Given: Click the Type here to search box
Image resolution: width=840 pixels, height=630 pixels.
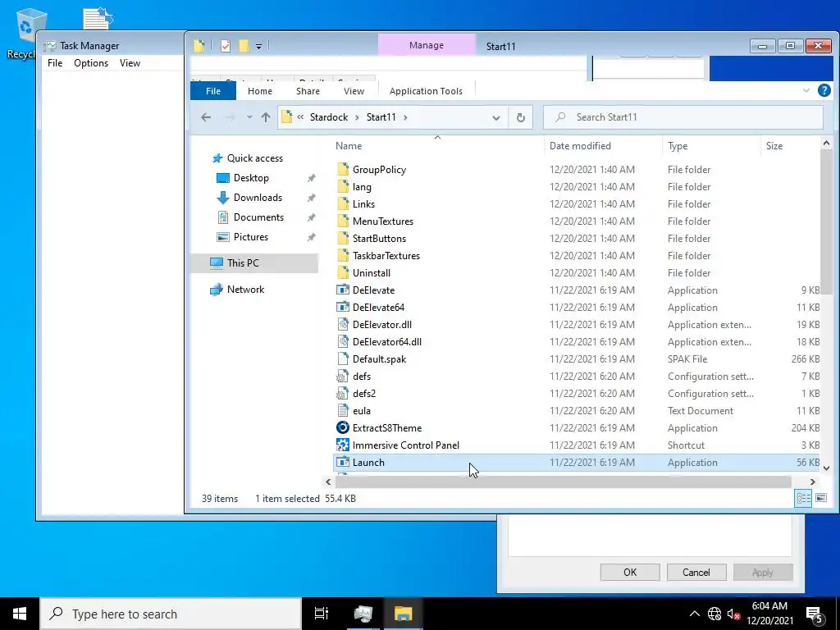Looking at the screenshot, I should click(x=171, y=614).
